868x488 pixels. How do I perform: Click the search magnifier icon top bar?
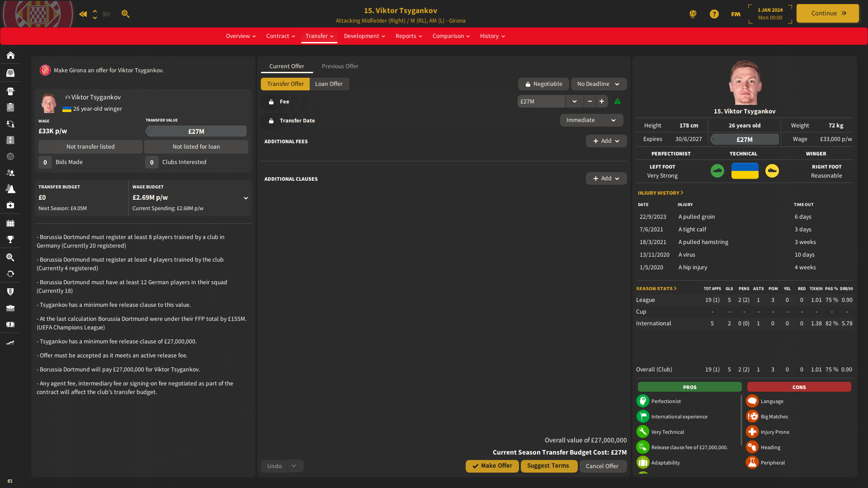tap(125, 13)
